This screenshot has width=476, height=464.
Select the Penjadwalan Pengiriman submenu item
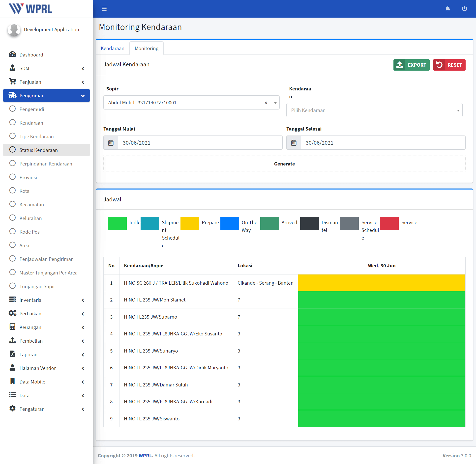tap(46, 259)
